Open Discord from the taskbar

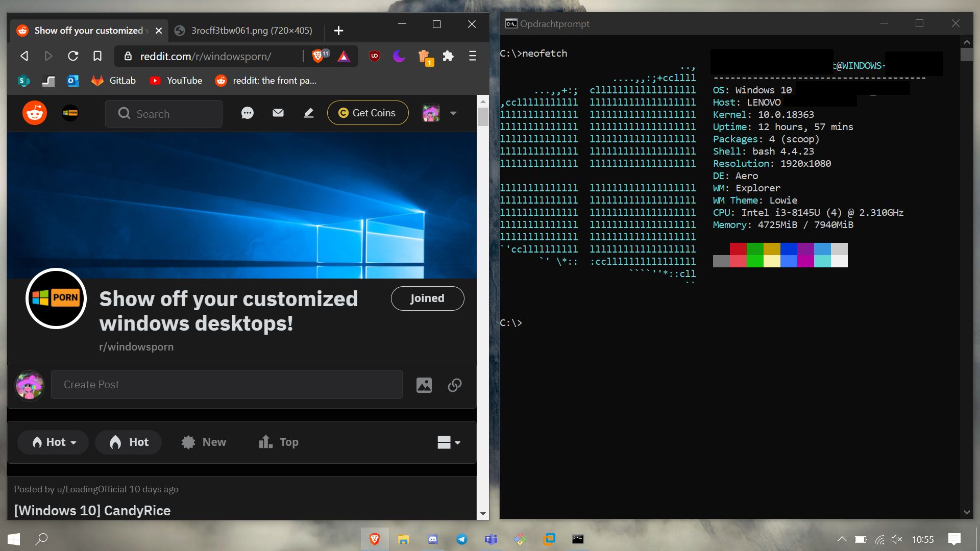click(432, 539)
